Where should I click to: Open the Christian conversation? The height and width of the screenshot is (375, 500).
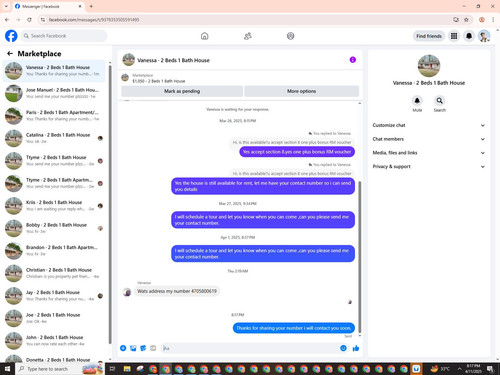pos(54,273)
